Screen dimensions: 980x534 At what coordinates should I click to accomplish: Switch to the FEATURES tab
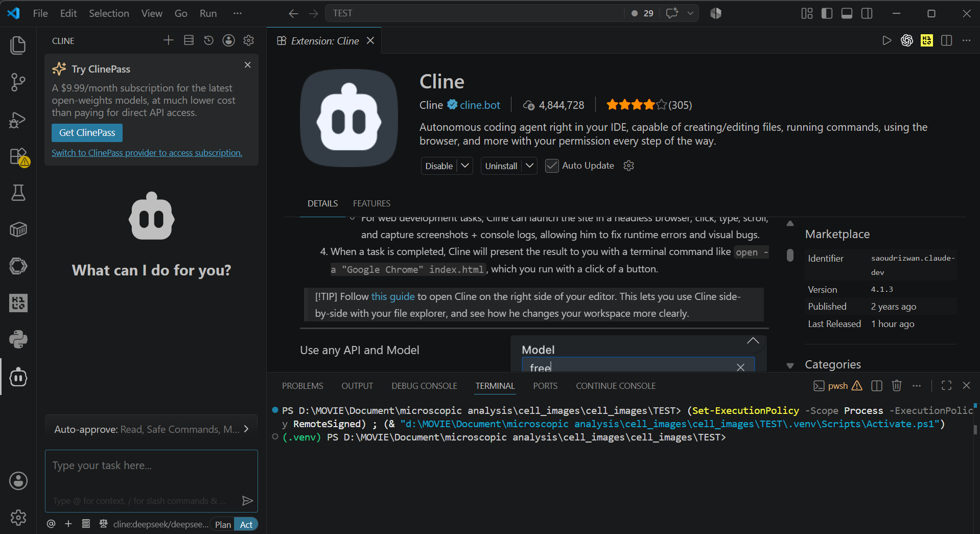371,203
